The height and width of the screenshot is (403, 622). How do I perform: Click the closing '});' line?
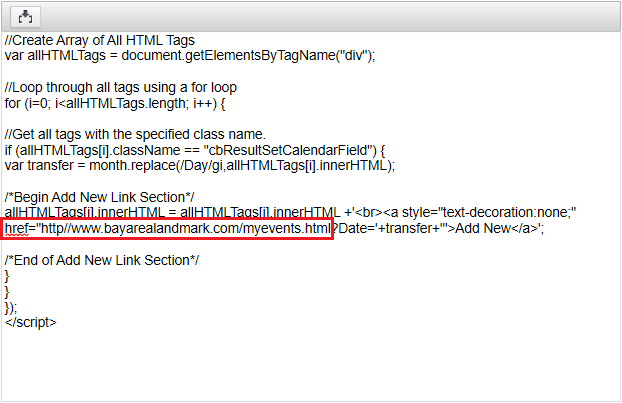pyautogui.click(x=11, y=307)
